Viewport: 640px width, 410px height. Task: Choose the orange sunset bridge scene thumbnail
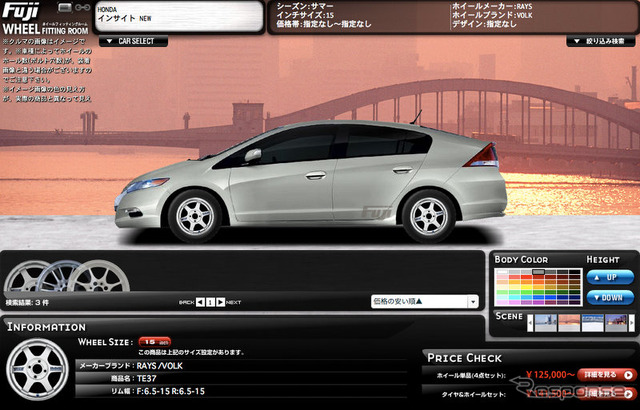tap(569, 323)
